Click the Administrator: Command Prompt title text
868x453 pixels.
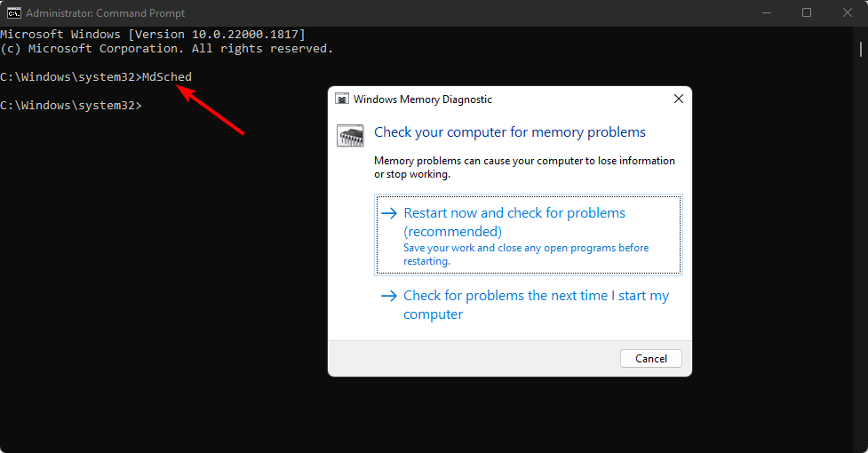105,12
